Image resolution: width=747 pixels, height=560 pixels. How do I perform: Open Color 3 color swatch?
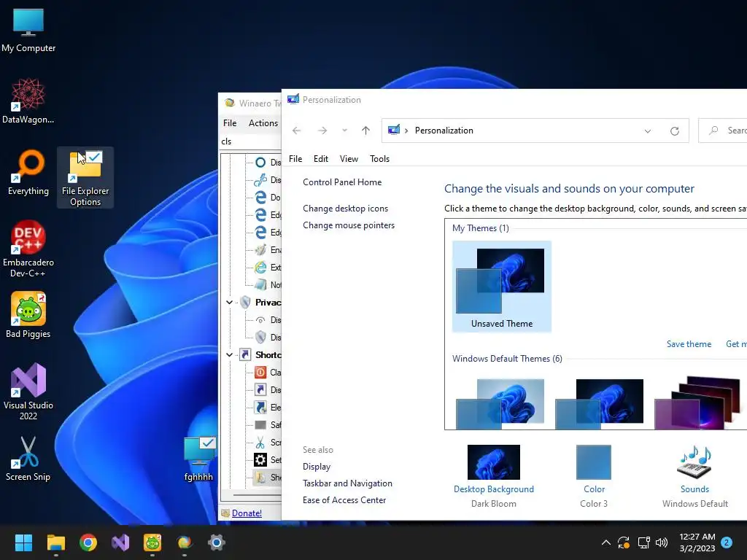pyautogui.click(x=594, y=476)
